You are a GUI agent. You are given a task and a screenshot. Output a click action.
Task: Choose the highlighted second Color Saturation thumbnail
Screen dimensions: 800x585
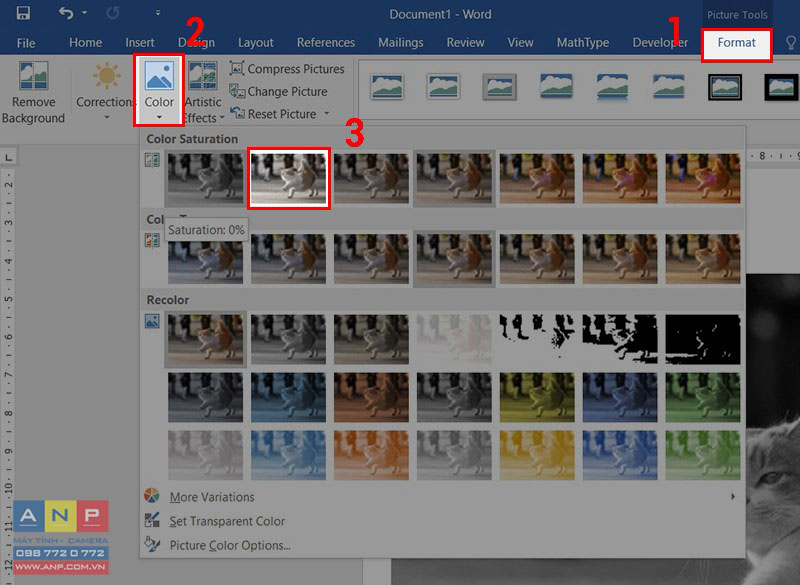tap(289, 179)
